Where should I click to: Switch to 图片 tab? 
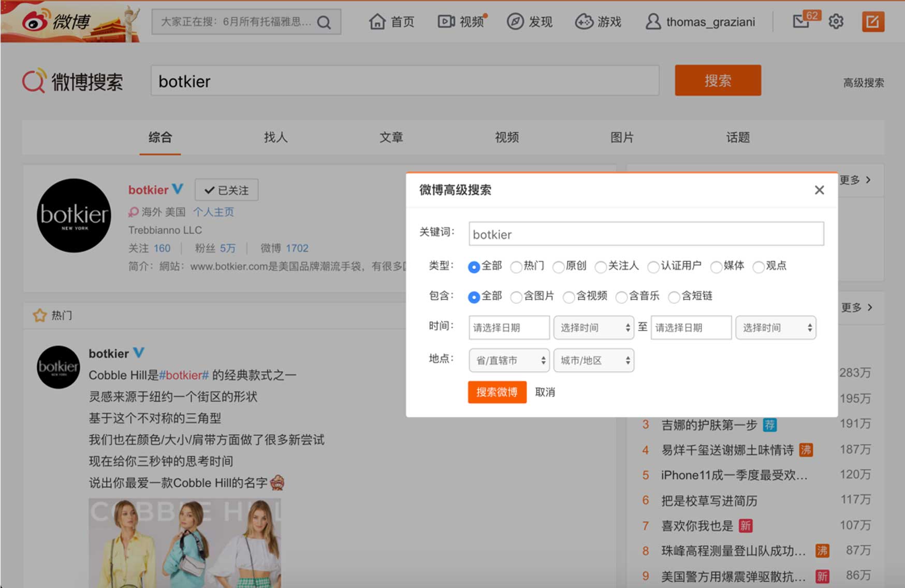point(622,137)
